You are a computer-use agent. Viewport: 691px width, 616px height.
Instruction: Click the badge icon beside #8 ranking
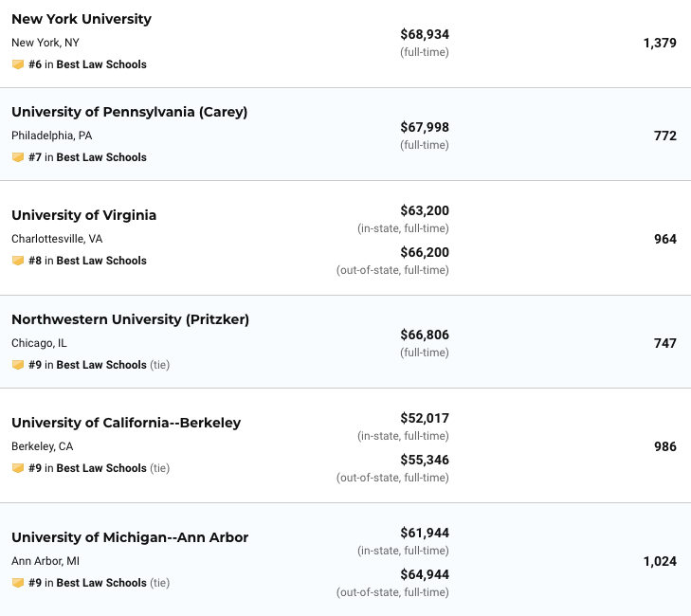17,261
